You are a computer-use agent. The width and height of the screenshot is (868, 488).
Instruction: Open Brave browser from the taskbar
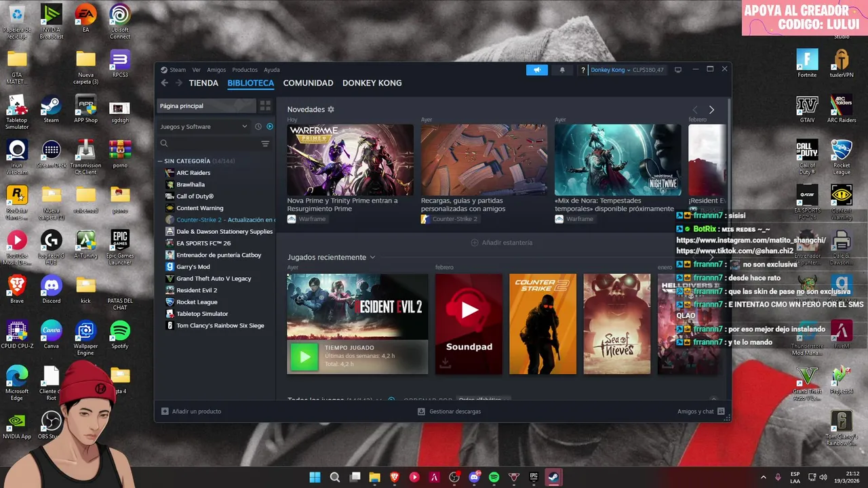pyautogui.click(x=395, y=477)
